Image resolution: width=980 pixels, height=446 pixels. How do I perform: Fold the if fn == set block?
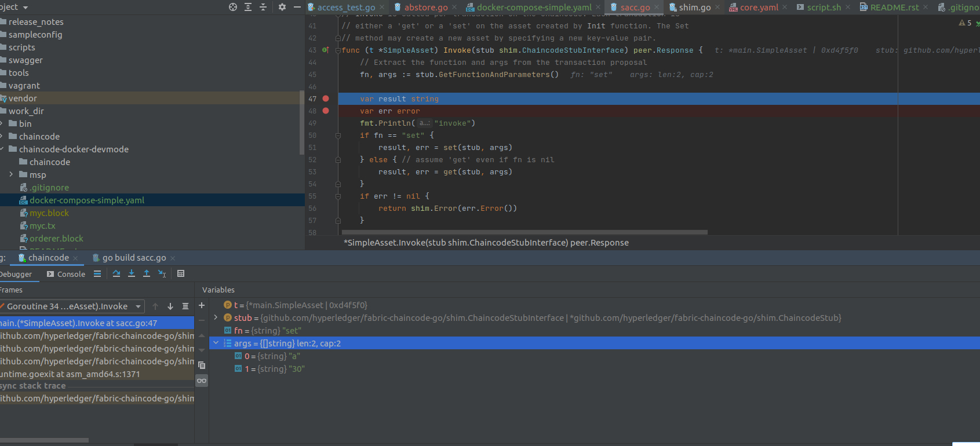point(338,136)
